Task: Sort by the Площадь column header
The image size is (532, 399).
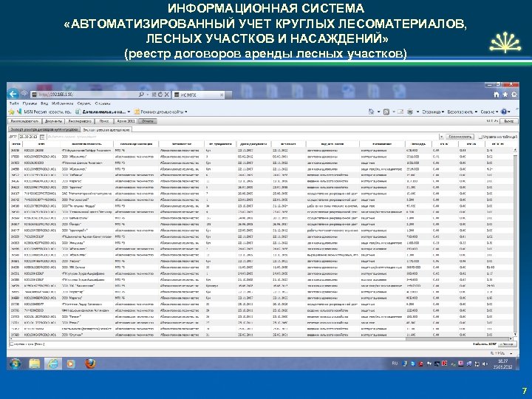Action: click(418, 144)
